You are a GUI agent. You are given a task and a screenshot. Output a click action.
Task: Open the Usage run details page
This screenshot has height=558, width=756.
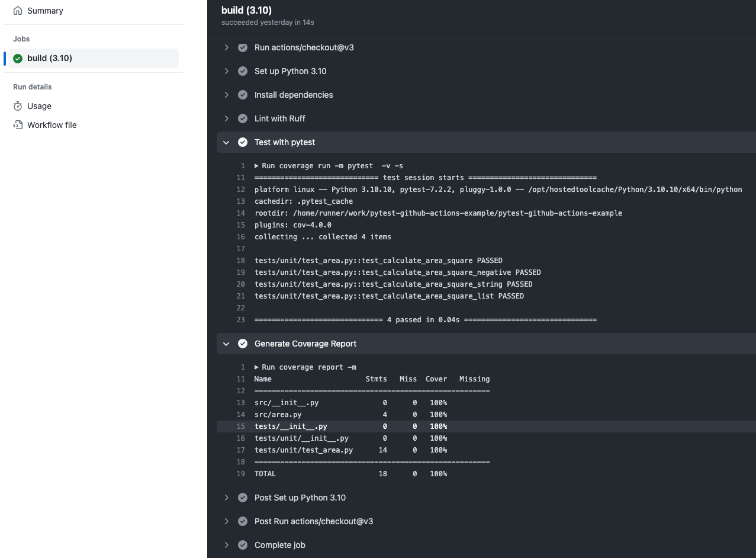pyautogui.click(x=38, y=105)
